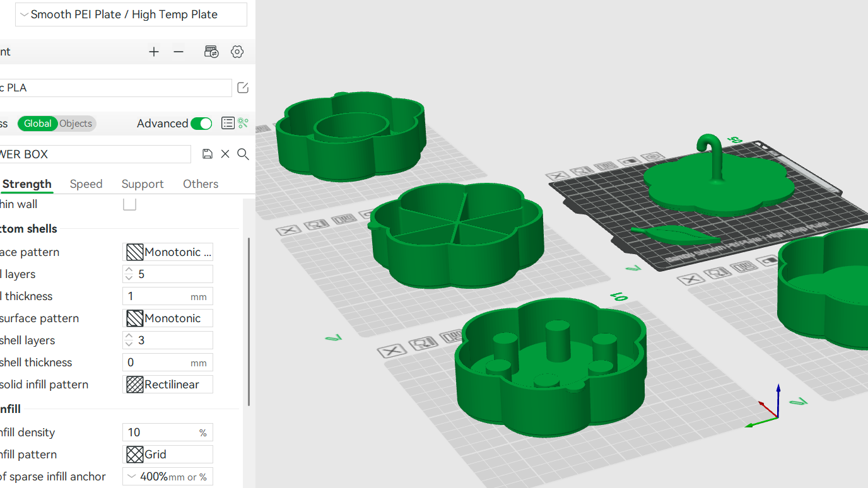Viewport: 868px width, 488px height.
Task: Switch to the Others tab
Action: (201, 184)
